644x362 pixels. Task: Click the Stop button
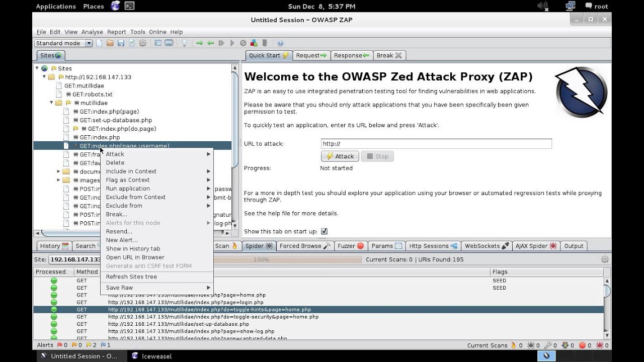pyautogui.click(x=377, y=156)
